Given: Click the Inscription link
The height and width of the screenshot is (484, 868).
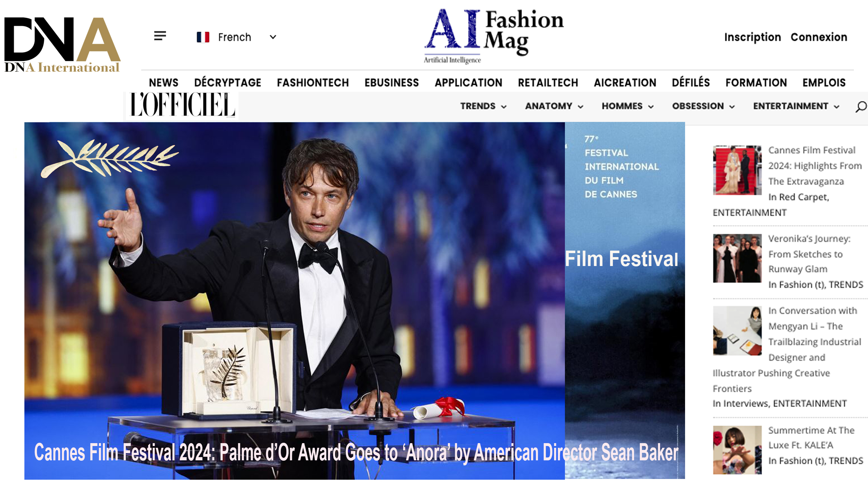Looking at the screenshot, I should coord(753,37).
